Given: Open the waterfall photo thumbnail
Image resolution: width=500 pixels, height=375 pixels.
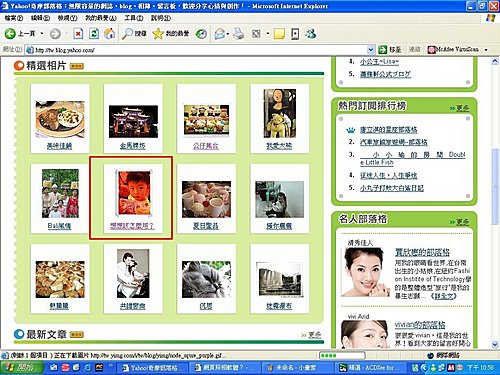Looking at the screenshot, I should 279,279.
